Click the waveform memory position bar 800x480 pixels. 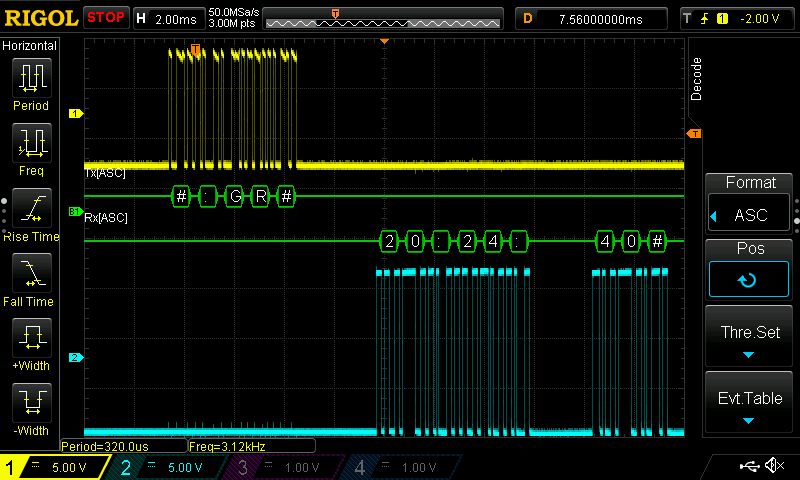pyautogui.click(x=384, y=19)
